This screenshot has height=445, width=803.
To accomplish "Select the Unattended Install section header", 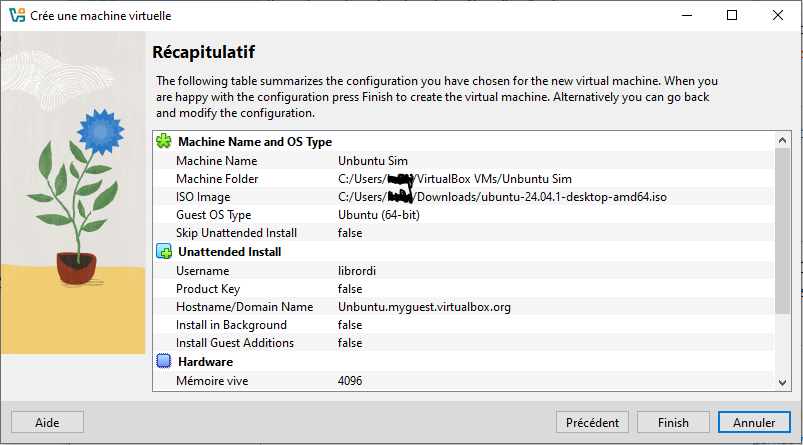I will (229, 252).
